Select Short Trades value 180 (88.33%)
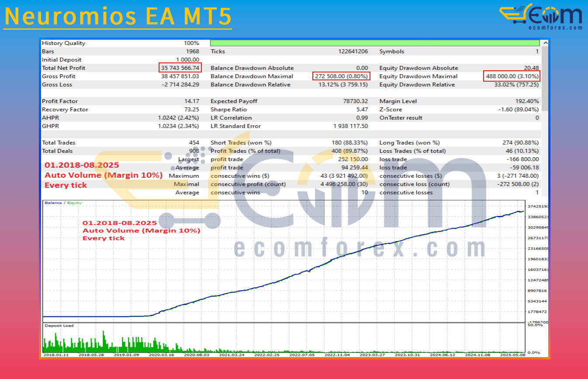Viewport: 588px width, 379px height. click(x=350, y=143)
